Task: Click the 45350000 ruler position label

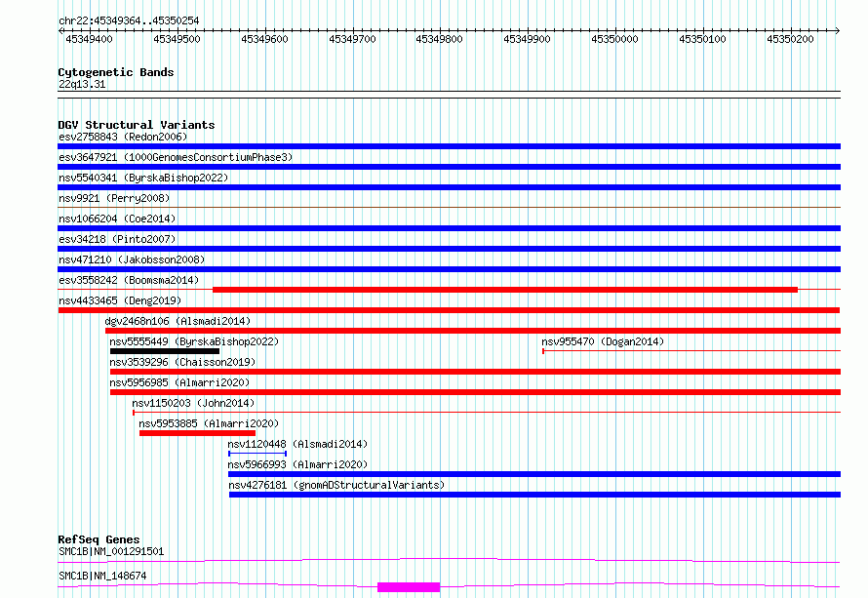Action: point(614,39)
